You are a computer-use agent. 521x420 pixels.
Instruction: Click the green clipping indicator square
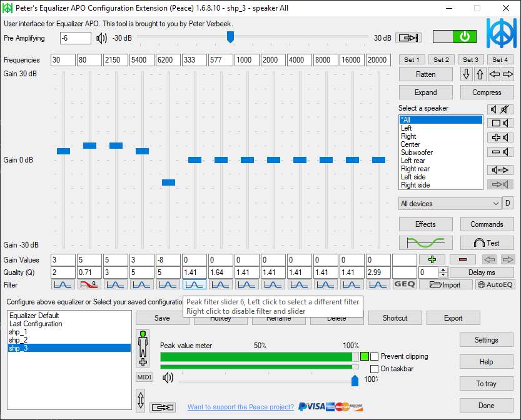point(365,357)
